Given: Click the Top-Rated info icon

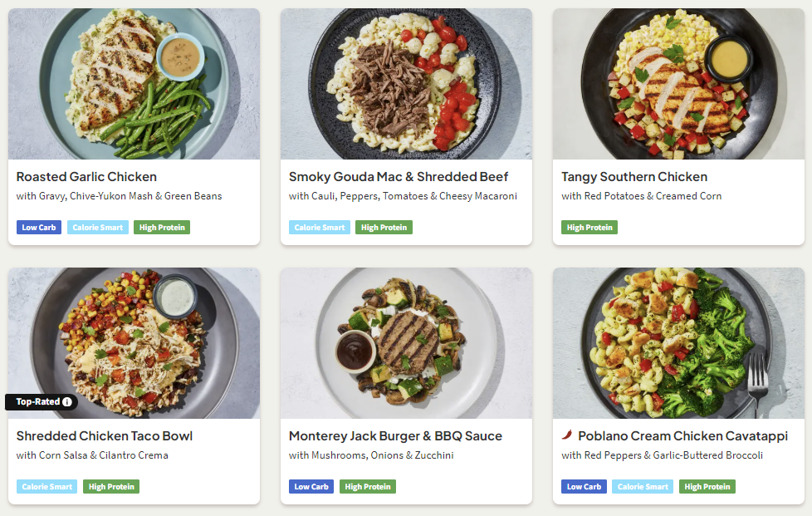Looking at the screenshot, I should point(67,402).
